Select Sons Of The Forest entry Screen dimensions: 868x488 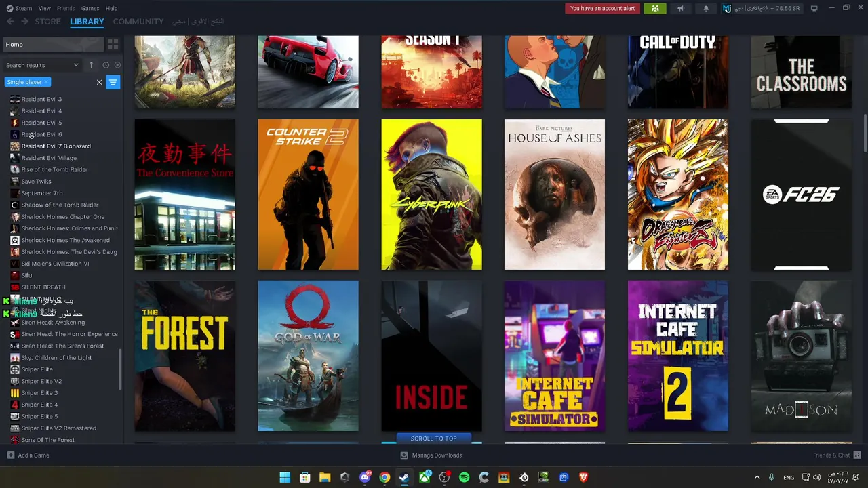coord(47,440)
